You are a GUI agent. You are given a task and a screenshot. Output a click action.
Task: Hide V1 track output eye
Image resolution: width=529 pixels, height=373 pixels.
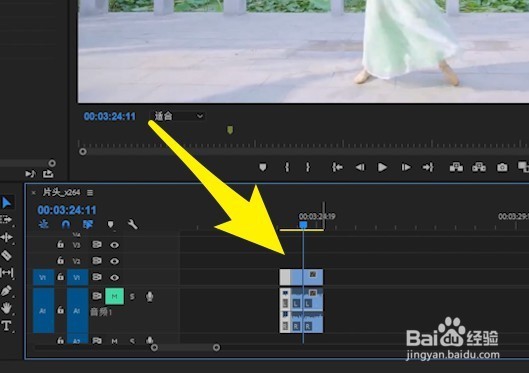coord(114,278)
